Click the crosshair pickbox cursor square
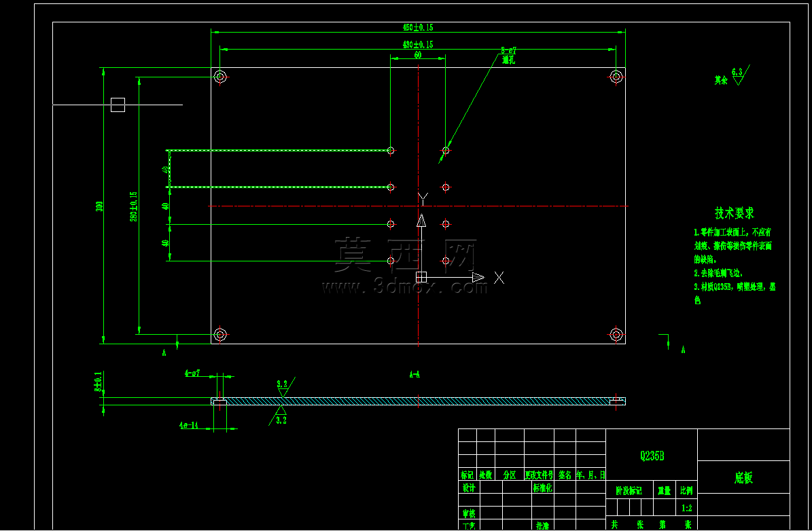Viewport: 812px width, 531px height. click(x=118, y=105)
